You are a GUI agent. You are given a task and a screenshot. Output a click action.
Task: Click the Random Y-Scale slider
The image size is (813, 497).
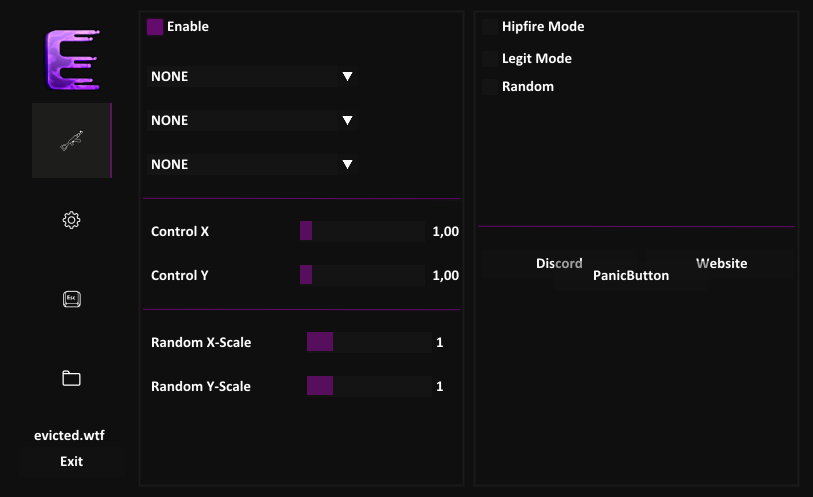[x=369, y=387]
